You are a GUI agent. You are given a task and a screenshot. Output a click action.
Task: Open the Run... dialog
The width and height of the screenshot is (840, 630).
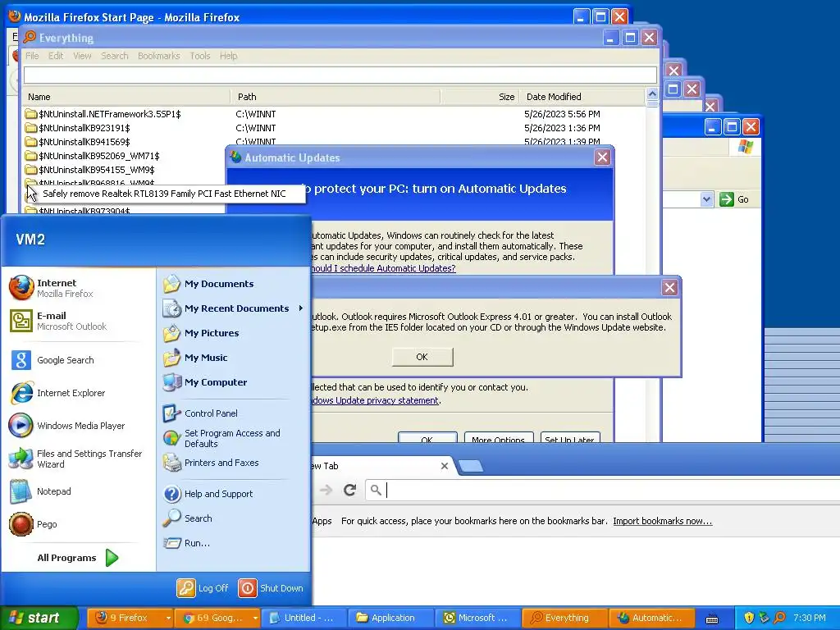[186, 543]
